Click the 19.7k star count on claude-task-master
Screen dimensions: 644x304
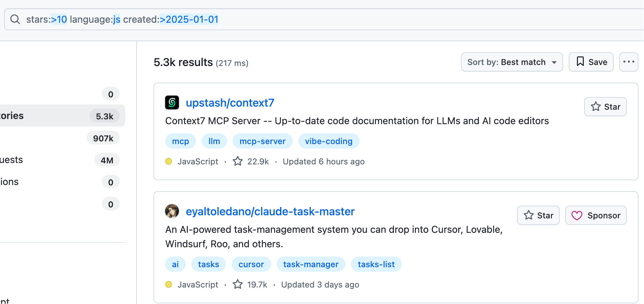250,285
